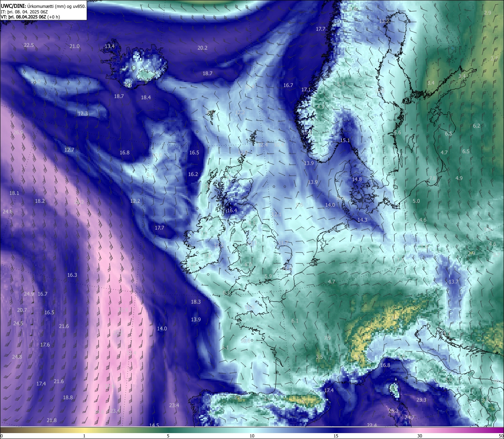This screenshot has width=504, height=439.
Task: Click the 22.5 value label
Action: coord(29,45)
